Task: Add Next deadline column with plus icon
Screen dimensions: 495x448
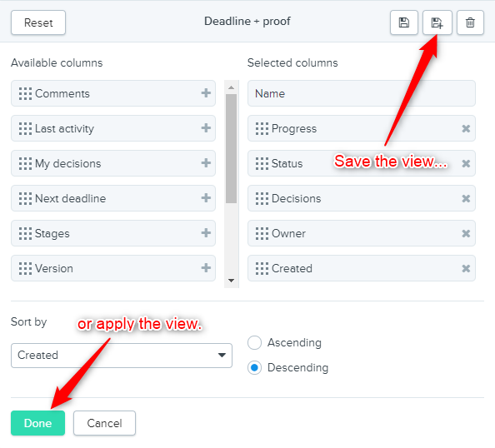Action: (206, 198)
